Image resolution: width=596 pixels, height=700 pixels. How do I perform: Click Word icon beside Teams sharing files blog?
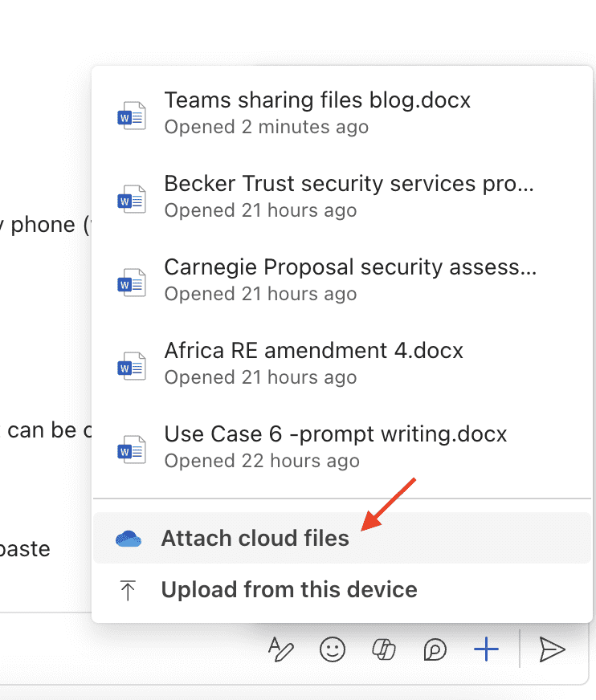[x=132, y=115]
